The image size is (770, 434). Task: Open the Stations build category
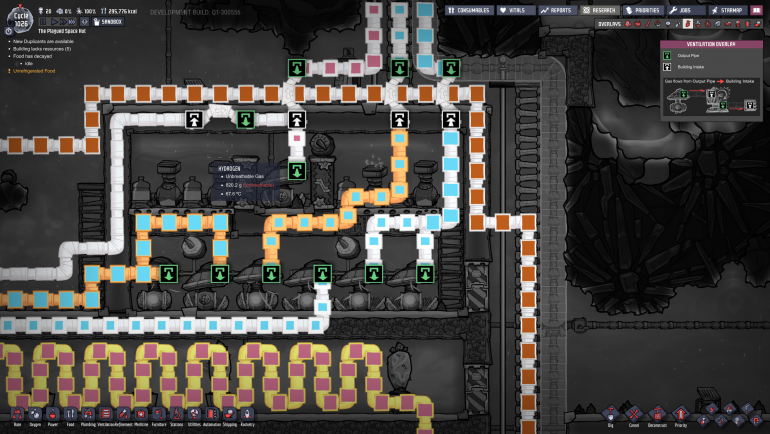click(176, 416)
